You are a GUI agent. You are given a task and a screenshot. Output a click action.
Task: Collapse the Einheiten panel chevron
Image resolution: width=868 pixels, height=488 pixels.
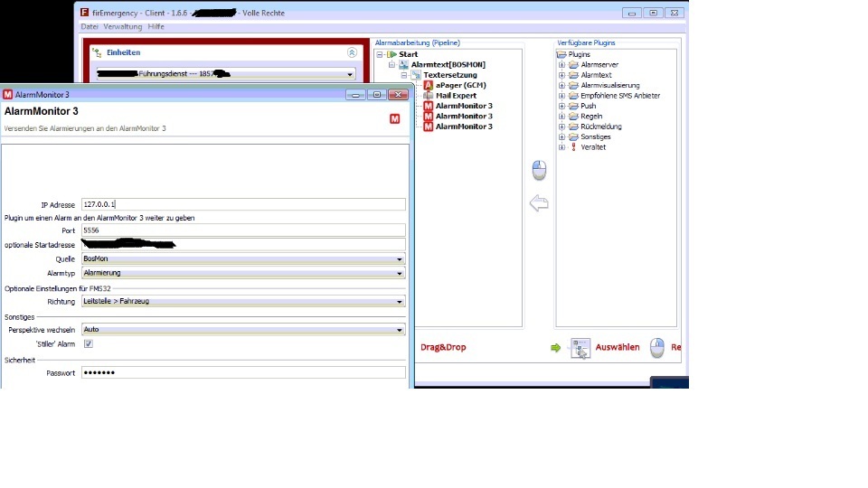[x=352, y=52]
